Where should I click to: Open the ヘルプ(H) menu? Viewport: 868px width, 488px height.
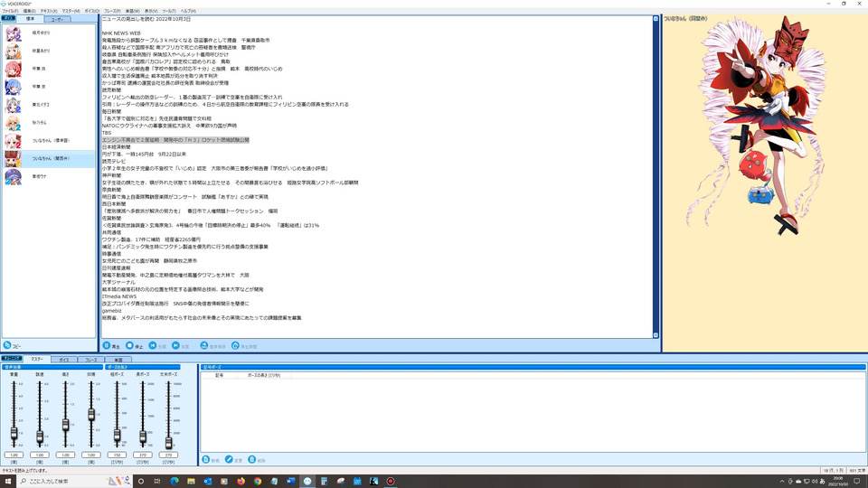coord(188,11)
